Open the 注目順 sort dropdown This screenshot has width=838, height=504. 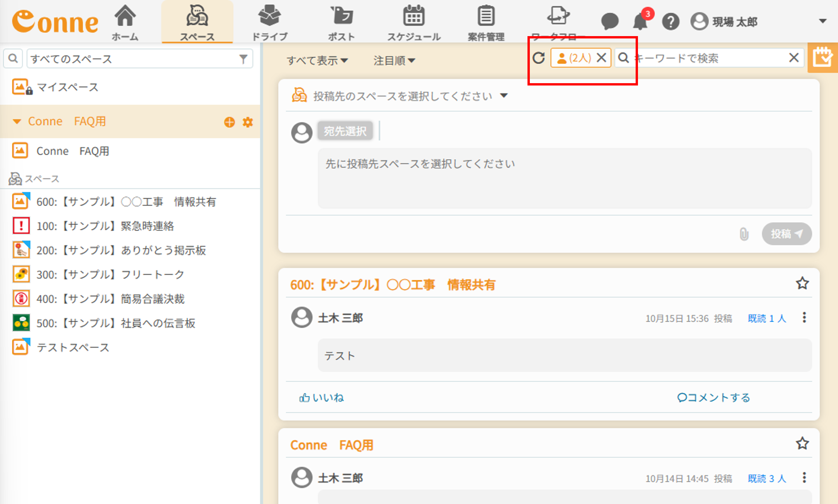[394, 61]
